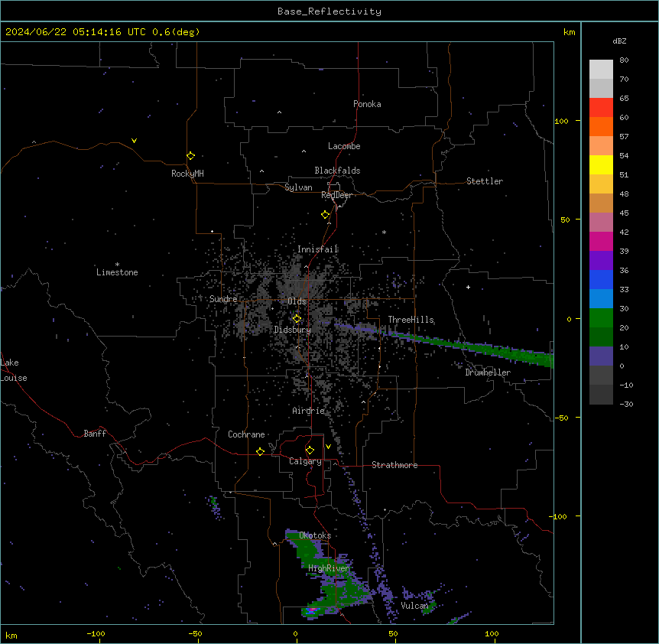Click the Sylvan label
This screenshot has width=659, height=644.
coord(298,187)
